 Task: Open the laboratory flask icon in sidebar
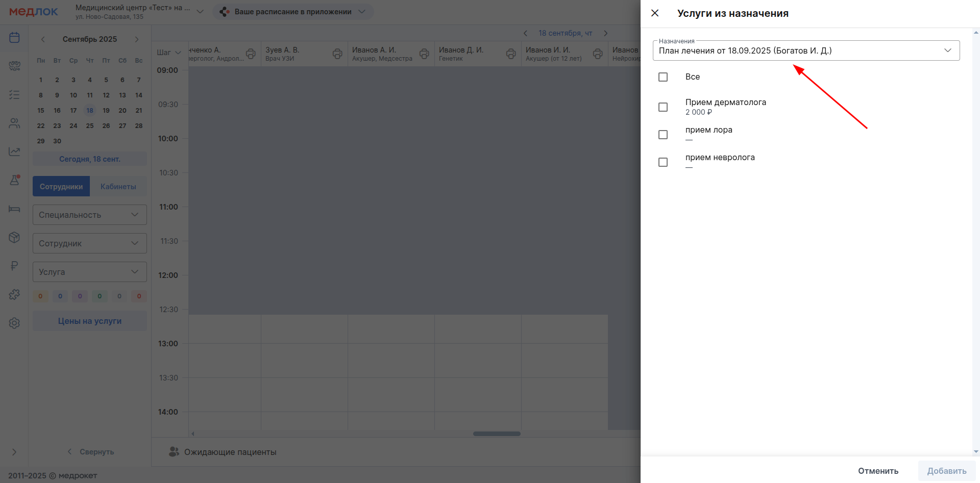[14, 180]
